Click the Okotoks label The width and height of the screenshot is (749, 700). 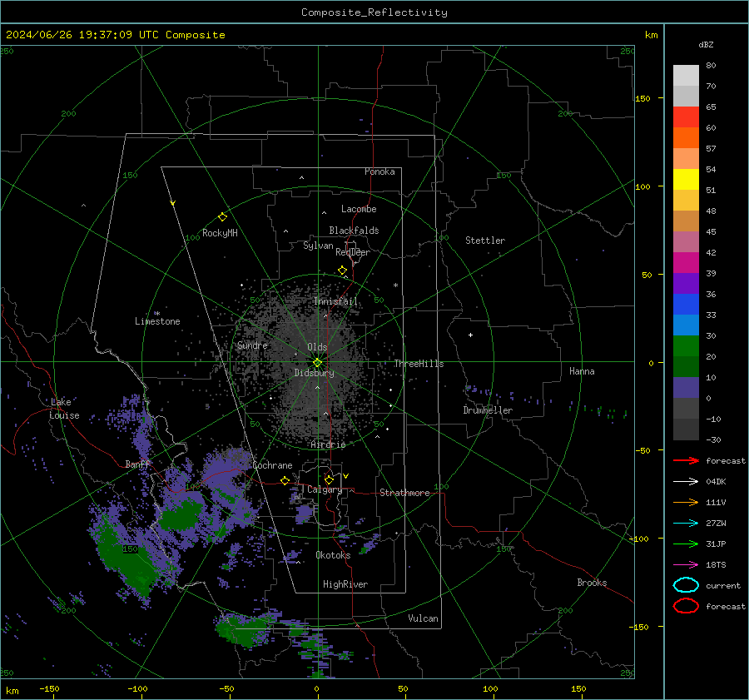(x=333, y=555)
